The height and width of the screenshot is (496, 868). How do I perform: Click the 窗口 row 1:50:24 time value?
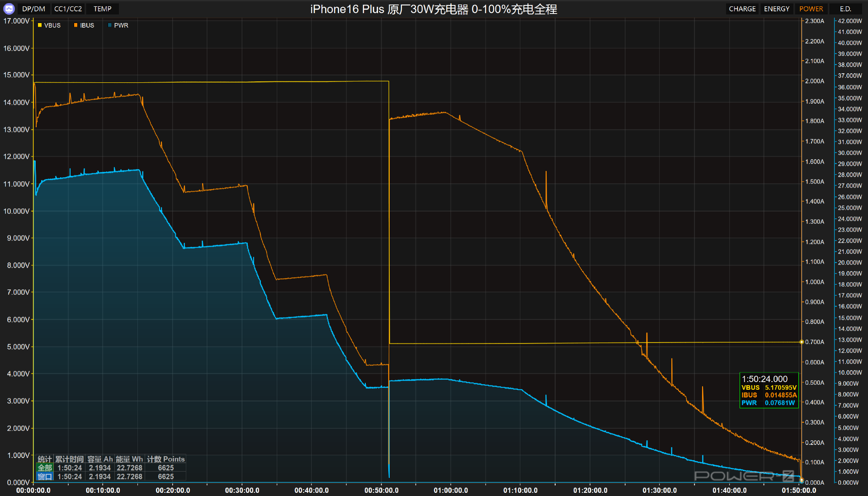70,477
